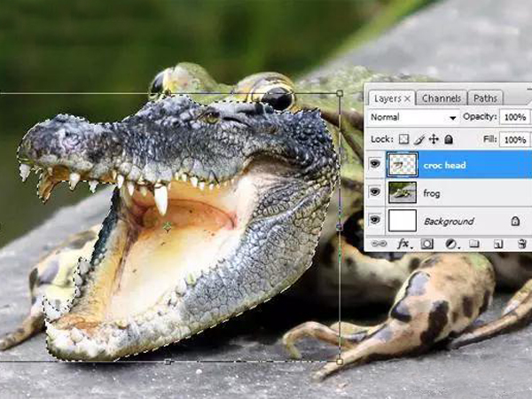Toggle lock image pixels brush icon
Image resolution: width=532 pixels, height=399 pixels.
pyautogui.click(x=419, y=139)
